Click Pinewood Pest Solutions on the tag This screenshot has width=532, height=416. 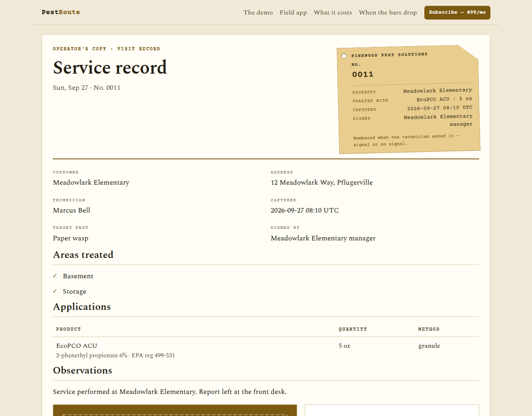click(x=389, y=55)
